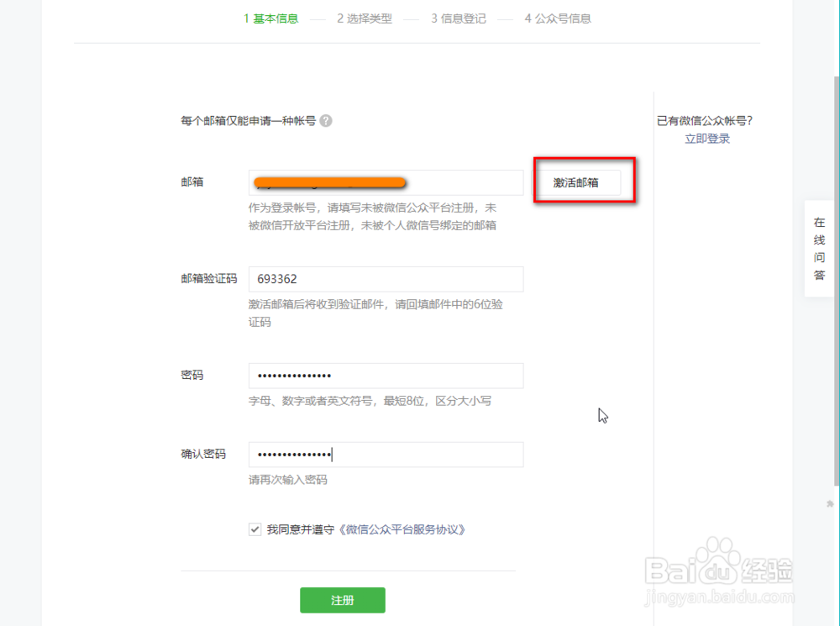Click the 每个邮箱仅能申请一种帐号 text

248,121
